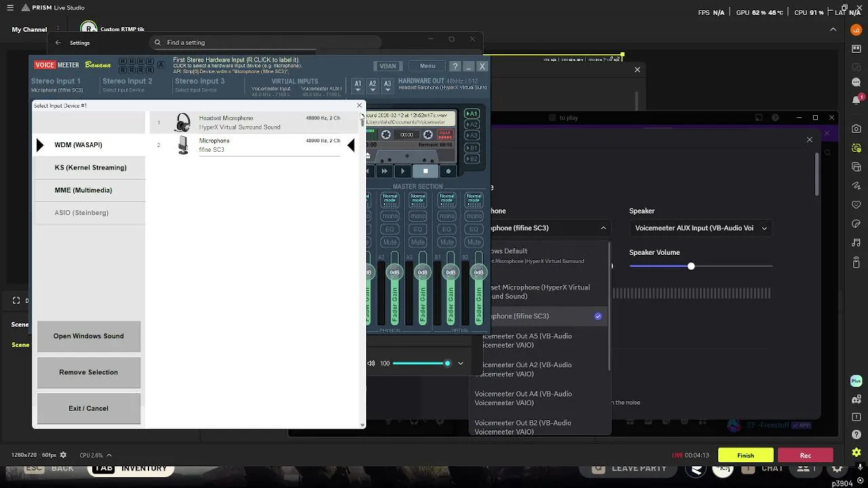
Task: Toggle cassette A1 bus selector
Action: point(472,113)
